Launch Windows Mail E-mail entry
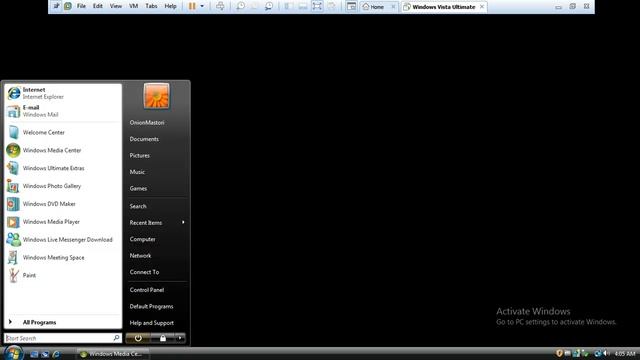 pyautogui.click(x=63, y=111)
